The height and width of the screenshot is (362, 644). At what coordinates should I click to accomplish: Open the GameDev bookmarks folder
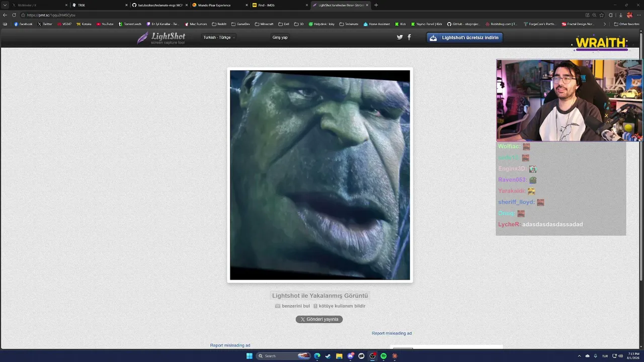240,24
